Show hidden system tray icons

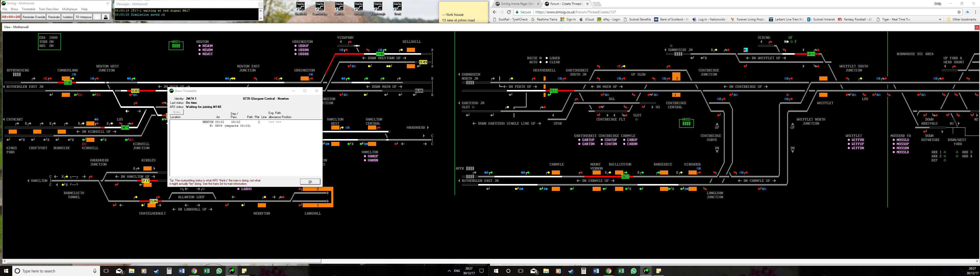point(449,271)
